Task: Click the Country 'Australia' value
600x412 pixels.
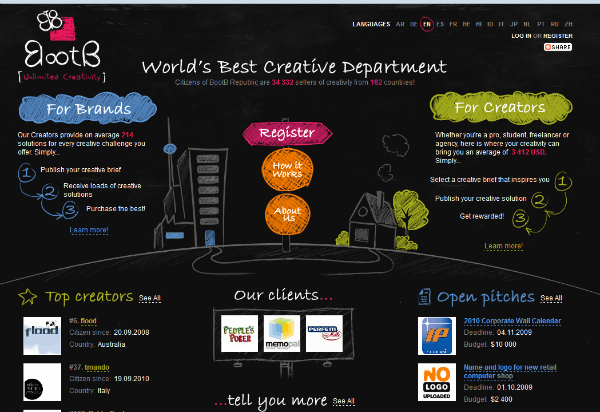Action: pyautogui.click(x=111, y=344)
